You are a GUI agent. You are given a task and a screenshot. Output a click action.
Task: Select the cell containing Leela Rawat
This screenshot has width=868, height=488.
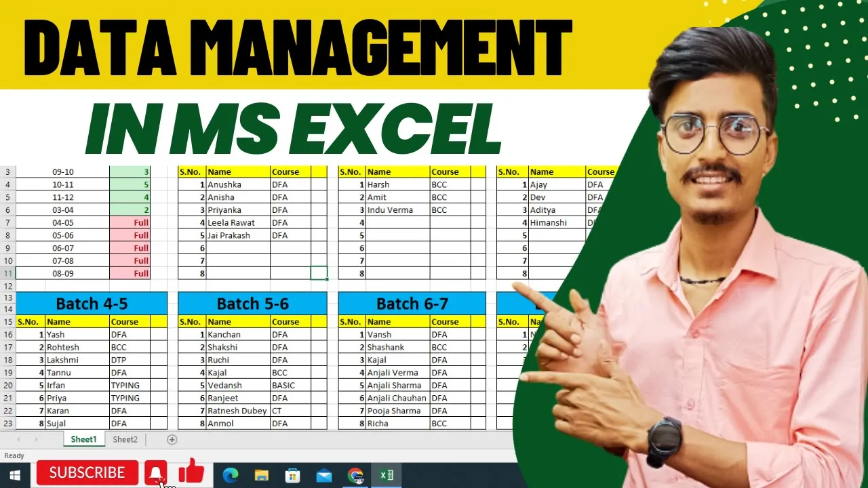[238, 222]
